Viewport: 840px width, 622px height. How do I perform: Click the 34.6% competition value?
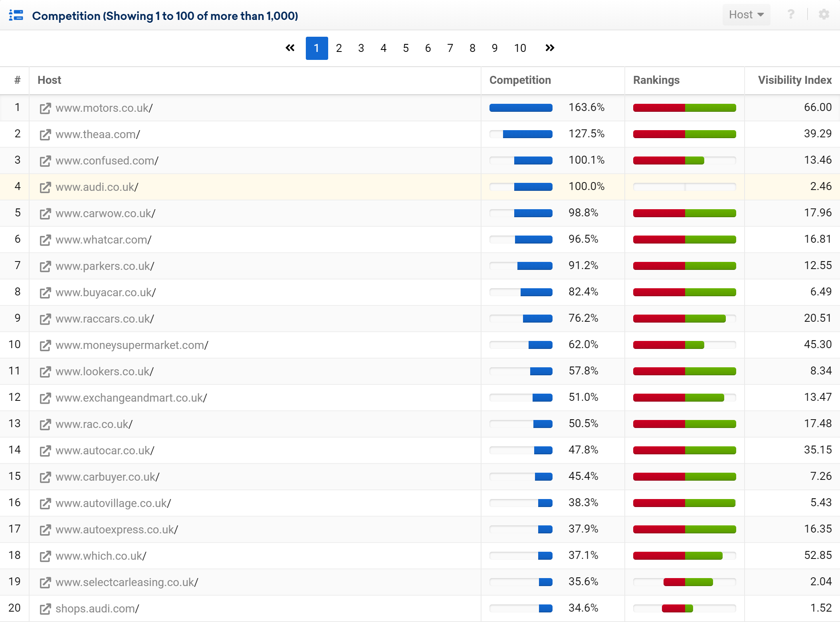pyautogui.click(x=583, y=608)
